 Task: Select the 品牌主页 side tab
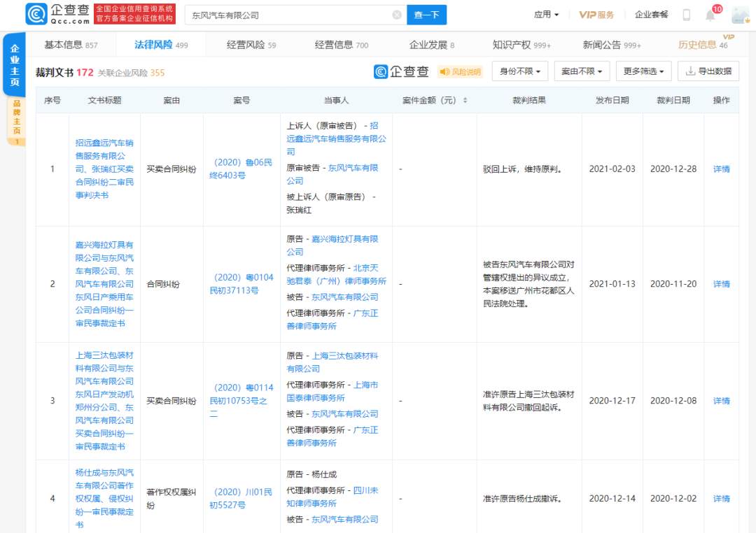16,122
